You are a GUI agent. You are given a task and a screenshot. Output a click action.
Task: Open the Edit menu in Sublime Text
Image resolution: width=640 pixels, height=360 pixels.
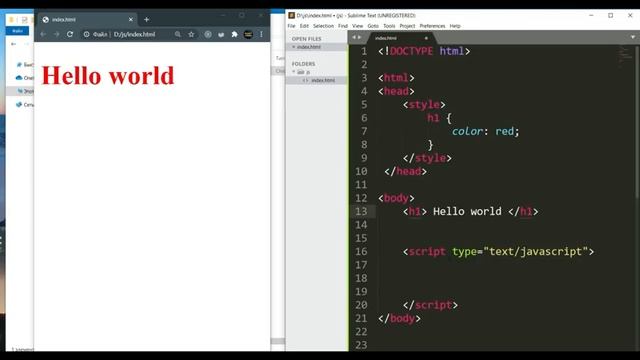[304, 26]
